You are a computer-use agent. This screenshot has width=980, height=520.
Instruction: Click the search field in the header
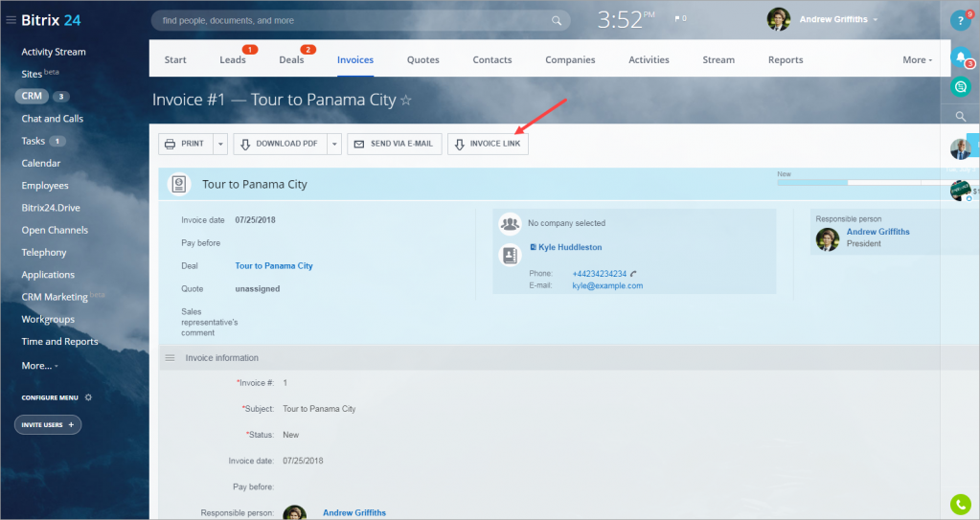pyautogui.click(x=360, y=21)
